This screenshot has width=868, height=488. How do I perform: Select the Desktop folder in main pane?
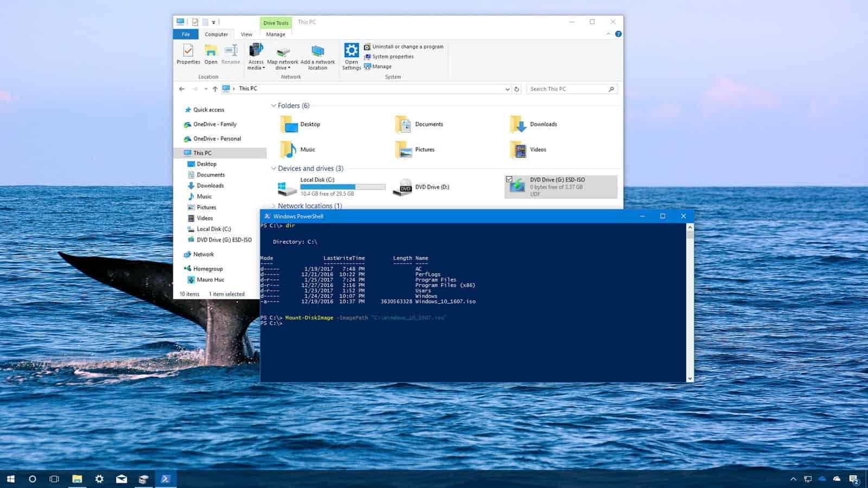(301, 124)
